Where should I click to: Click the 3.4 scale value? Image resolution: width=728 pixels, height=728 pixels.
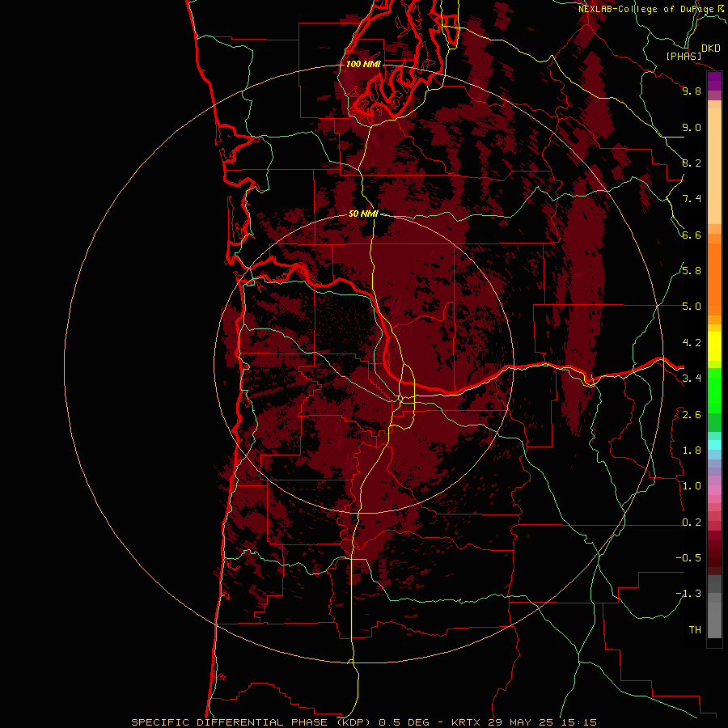692,379
